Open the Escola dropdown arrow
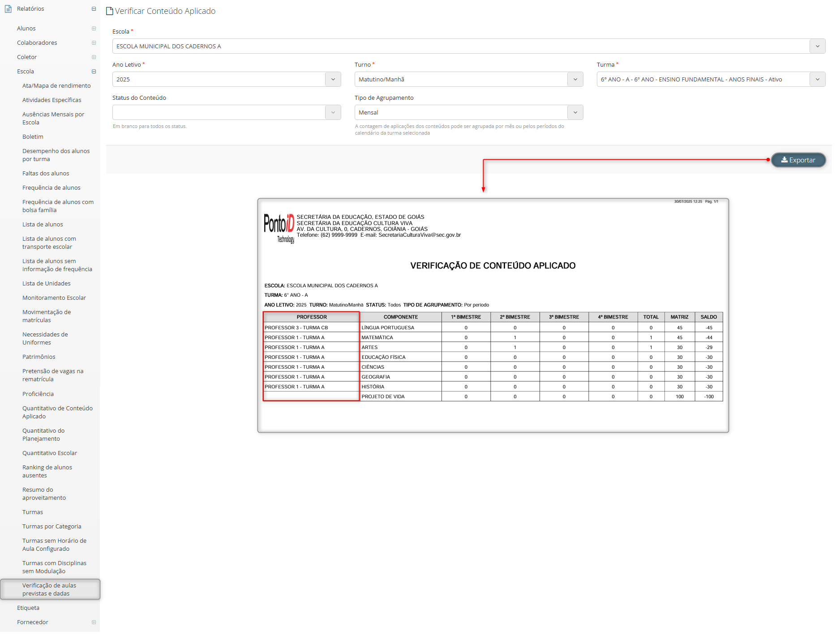This screenshot has height=634, width=840. pyautogui.click(x=817, y=47)
